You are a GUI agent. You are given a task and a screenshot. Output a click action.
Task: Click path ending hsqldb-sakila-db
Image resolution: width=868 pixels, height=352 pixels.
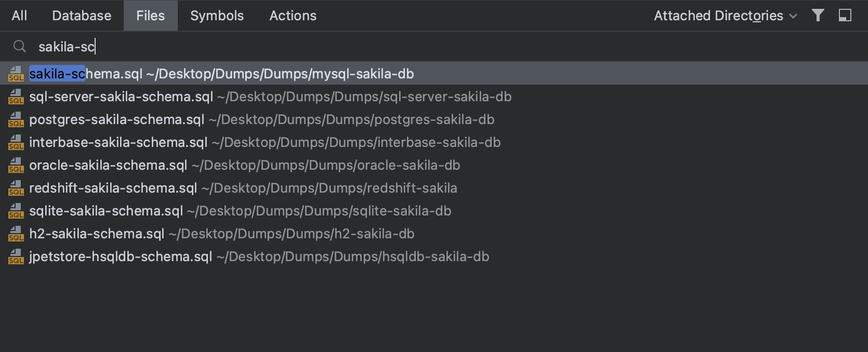tap(353, 257)
